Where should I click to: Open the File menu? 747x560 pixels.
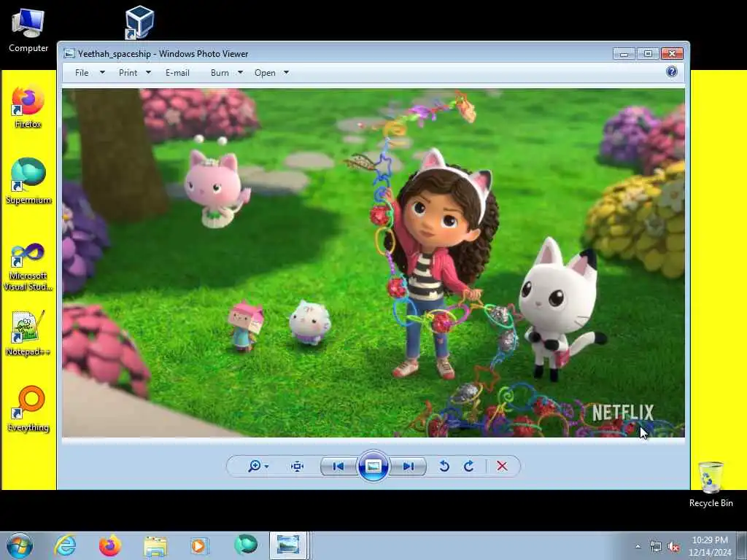coord(82,73)
